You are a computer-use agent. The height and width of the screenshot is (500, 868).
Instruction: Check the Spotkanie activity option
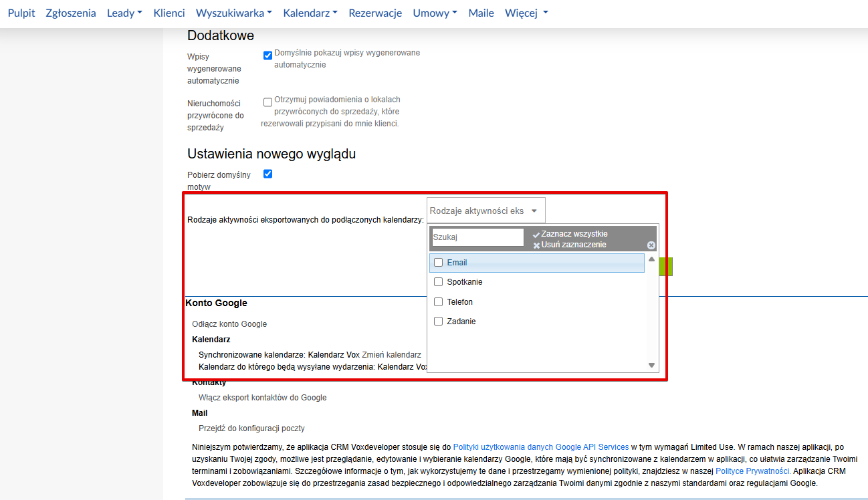point(439,282)
